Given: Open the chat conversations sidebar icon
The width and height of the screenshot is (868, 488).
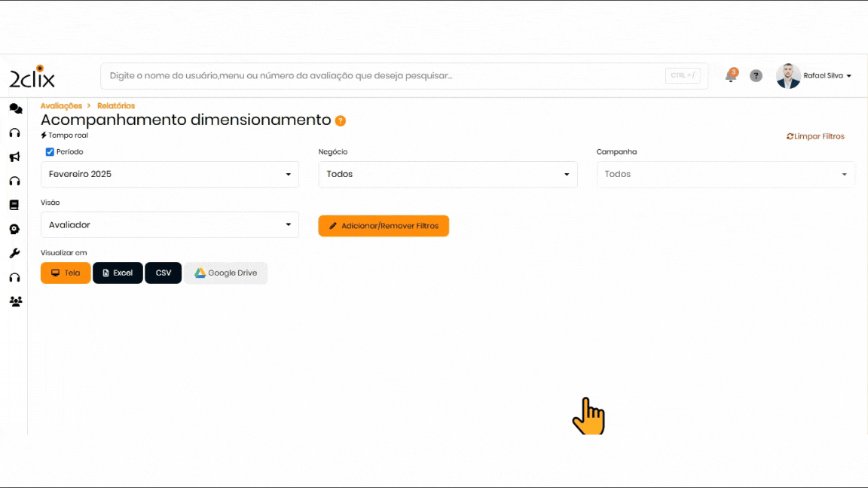Looking at the screenshot, I should (15, 108).
